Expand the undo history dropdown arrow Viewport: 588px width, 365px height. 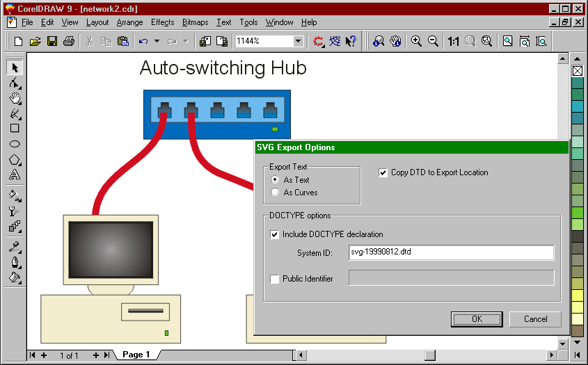(x=157, y=42)
